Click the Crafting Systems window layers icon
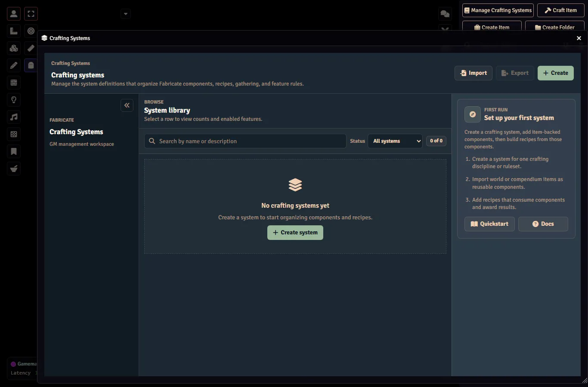This screenshot has height=387, width=588. (x=44, y=38)
